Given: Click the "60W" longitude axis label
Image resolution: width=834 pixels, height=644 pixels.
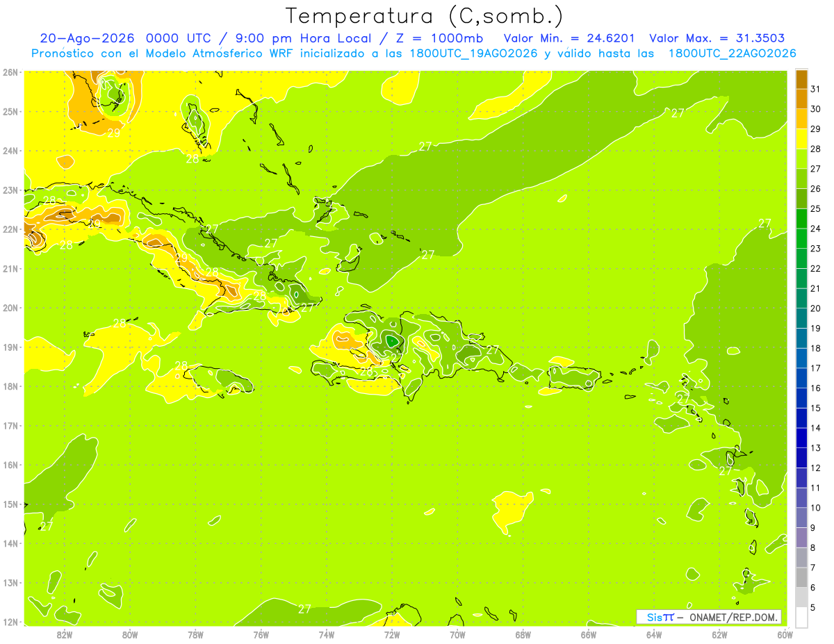Looking at the screenshot, I should click(x=785, y=634).
